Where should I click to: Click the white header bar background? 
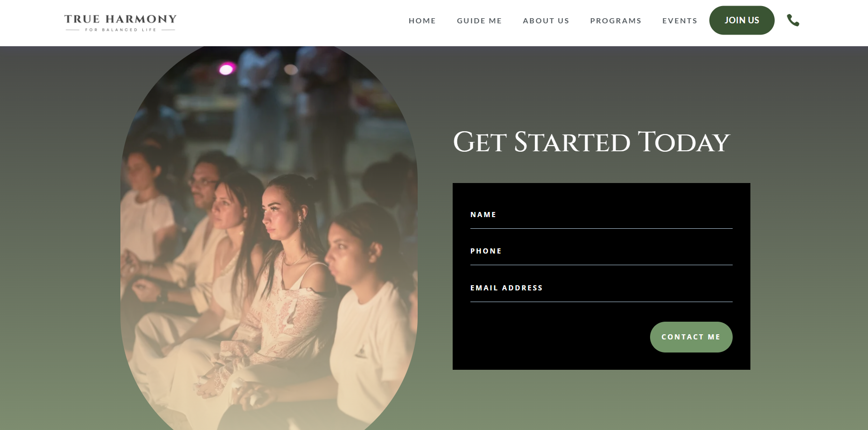click(289, 23)
